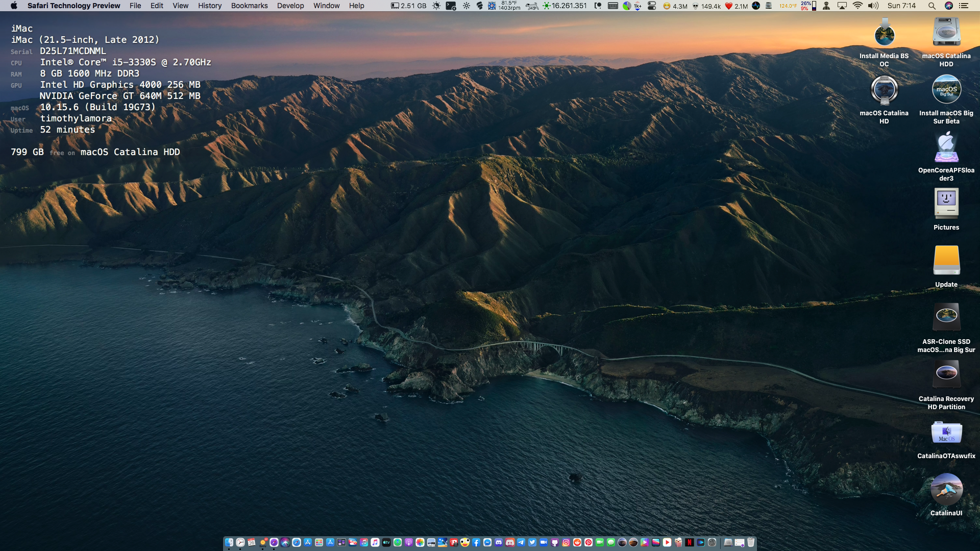The image size is (980, 551).
Task: Open Apple TV in the Dock
Action: tap(386, 542)
